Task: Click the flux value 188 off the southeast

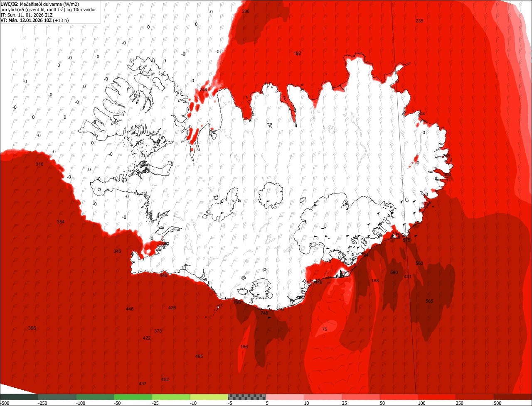Action: pos(375,281)
